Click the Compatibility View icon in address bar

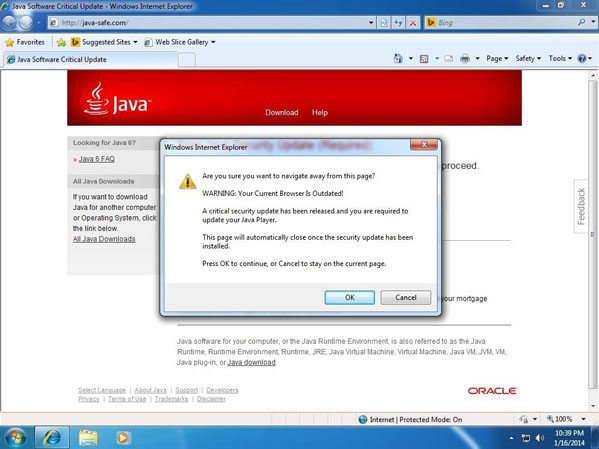coord(384,23)
